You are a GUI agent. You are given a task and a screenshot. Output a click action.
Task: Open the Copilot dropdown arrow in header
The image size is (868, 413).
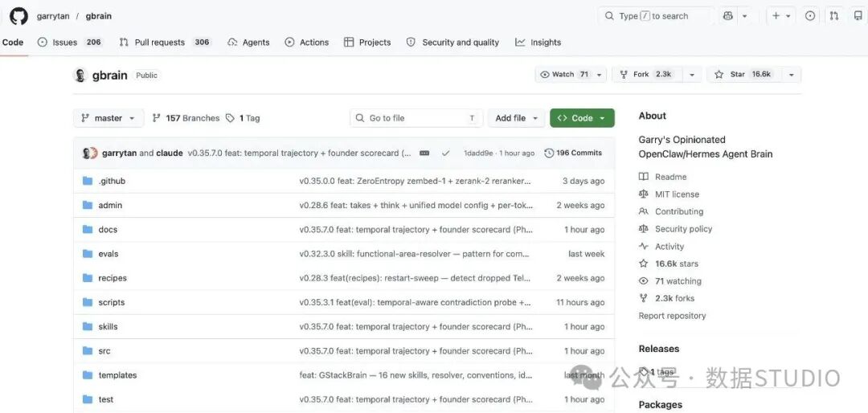(x=744, y=16)
